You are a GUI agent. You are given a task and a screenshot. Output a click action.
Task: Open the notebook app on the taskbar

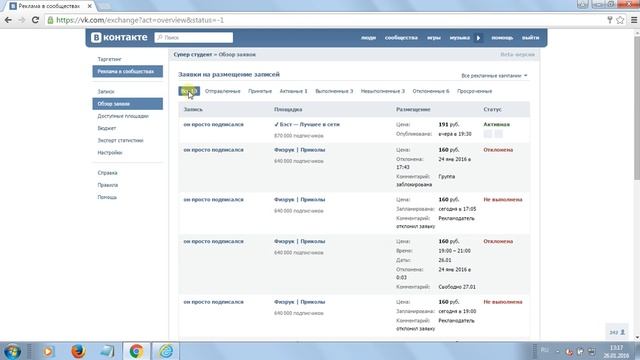pos(107,351)
